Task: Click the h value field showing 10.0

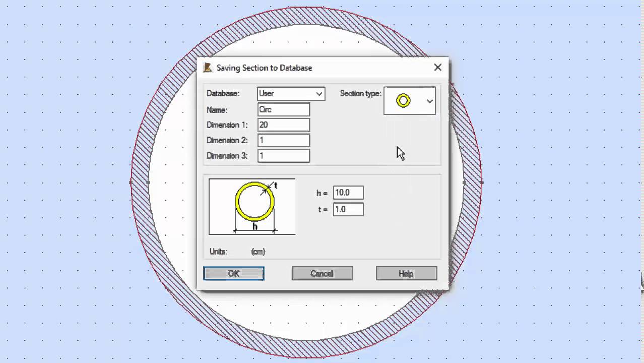Action: [x=348, y=193]
